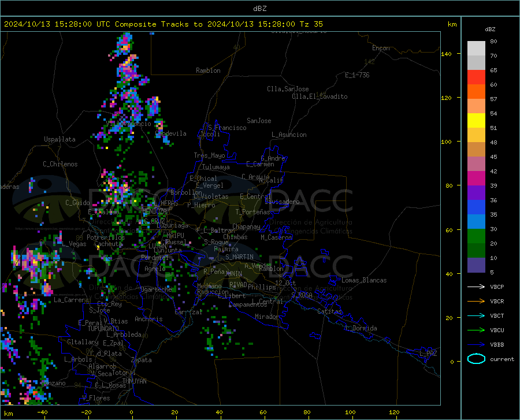Click the cyan VBCT arrow in legend
Screen dimensions: 520x420
[476, 315]
